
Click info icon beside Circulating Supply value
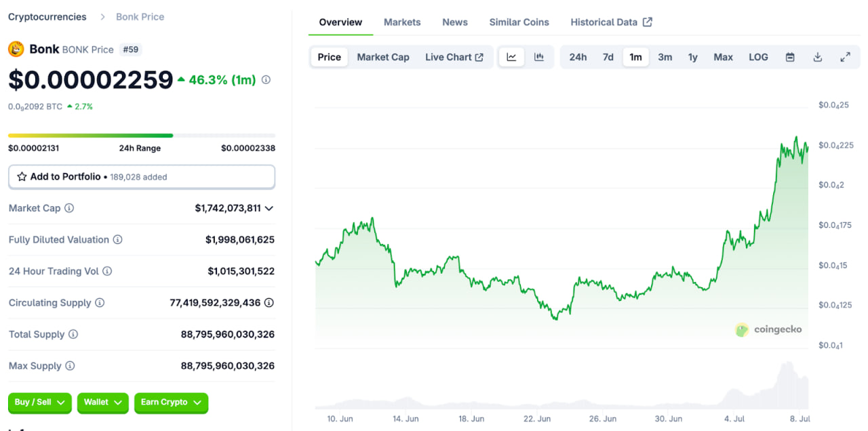[269, 303]
